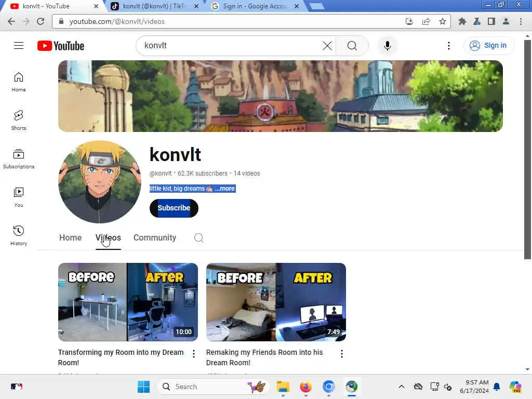
Task: Go forward in the browser
Action: coord(26,21)
